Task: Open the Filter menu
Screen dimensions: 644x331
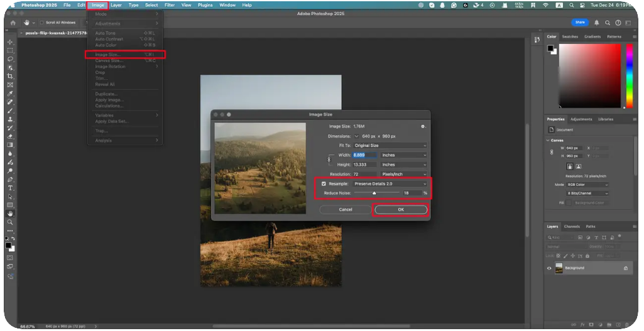Action: click(x=170, y=5)
